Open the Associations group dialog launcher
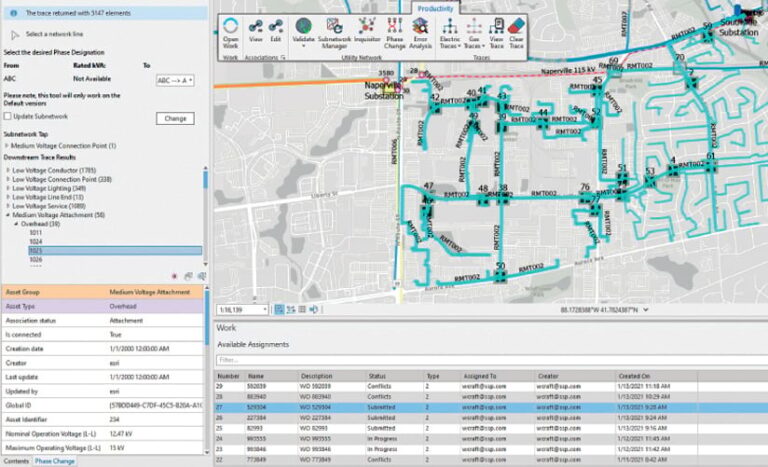The width and height of the screenshot is (768, 467). click(283, 58)
